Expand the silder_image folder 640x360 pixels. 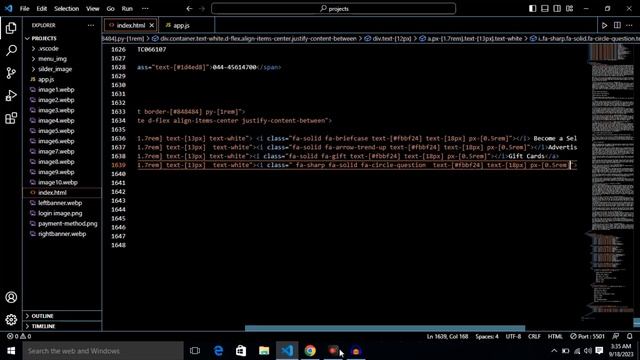tap(55, 69)
